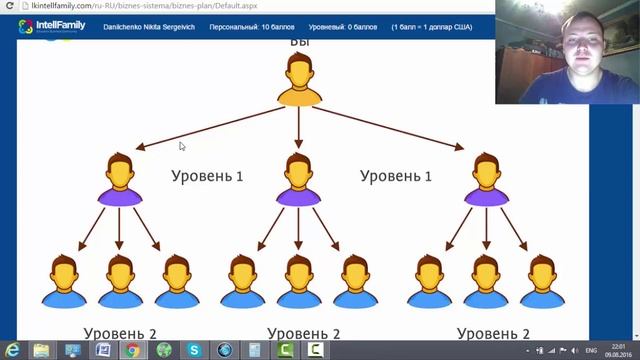The width and height of the screenshot is (640, 360).
Task: Show hidden tray icons arrow
Action: [528, 351]
